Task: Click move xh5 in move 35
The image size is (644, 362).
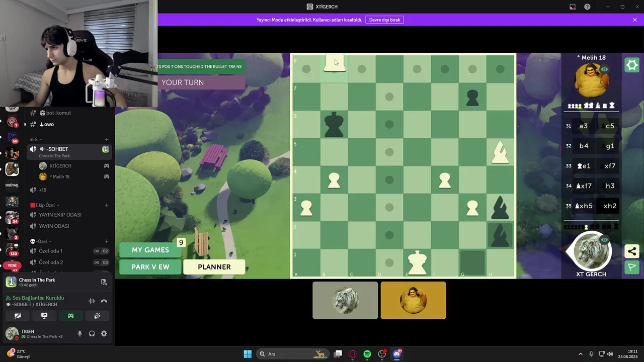Action: click(584, 206)
